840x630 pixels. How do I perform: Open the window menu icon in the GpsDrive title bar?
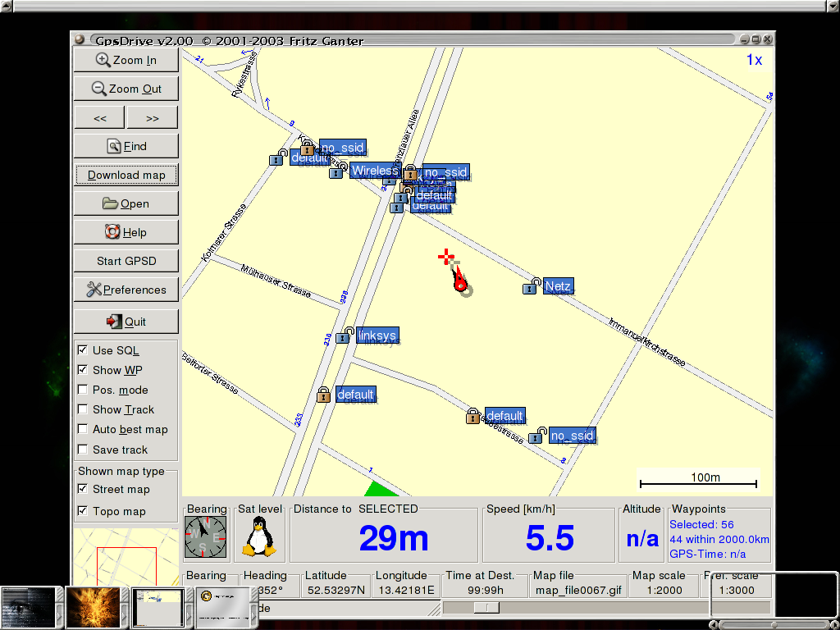[80, 39]
